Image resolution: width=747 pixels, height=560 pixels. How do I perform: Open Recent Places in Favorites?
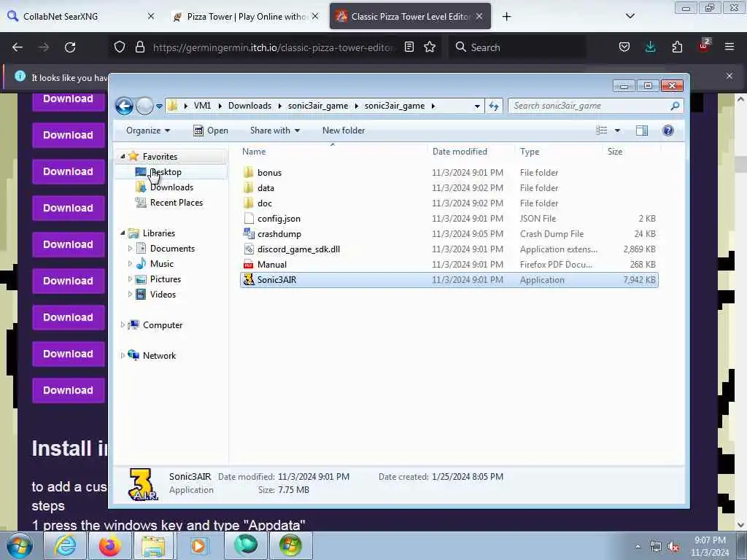(x=177, y=203)
